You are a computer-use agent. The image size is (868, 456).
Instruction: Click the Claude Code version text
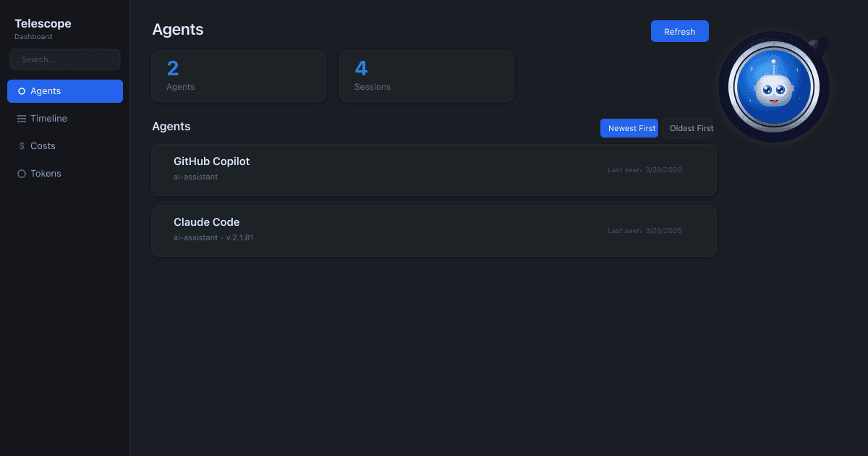(239, 237)
